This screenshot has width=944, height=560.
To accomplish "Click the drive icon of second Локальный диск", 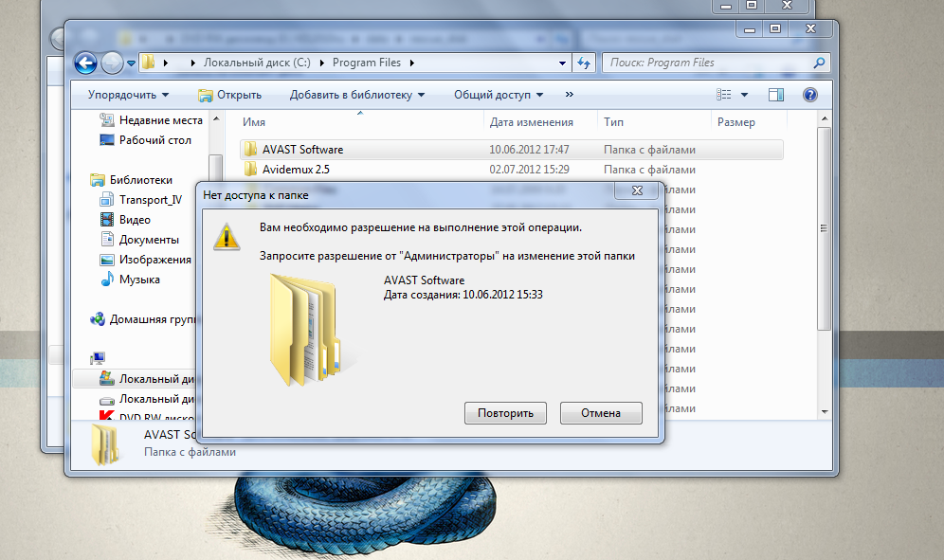I will pos(106,400).
